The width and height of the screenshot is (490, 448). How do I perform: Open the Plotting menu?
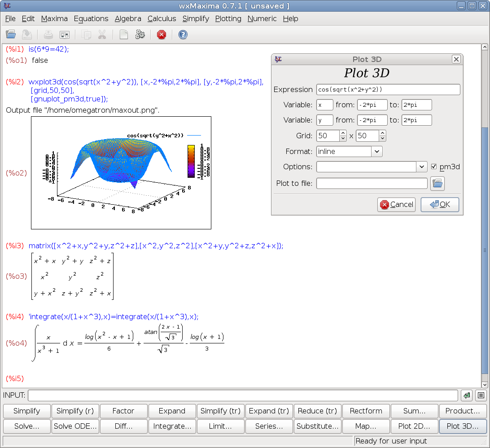click(x=228, y=18)
